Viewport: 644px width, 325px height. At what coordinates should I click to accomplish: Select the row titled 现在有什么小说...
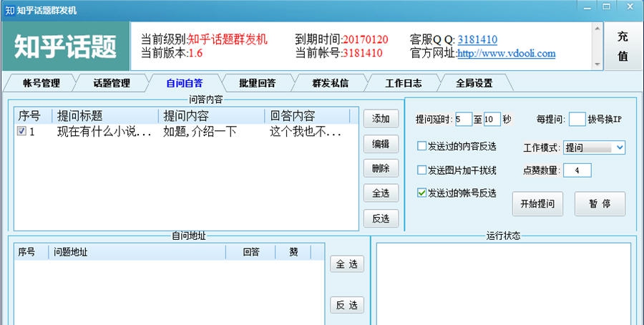[x=104, y=132]
